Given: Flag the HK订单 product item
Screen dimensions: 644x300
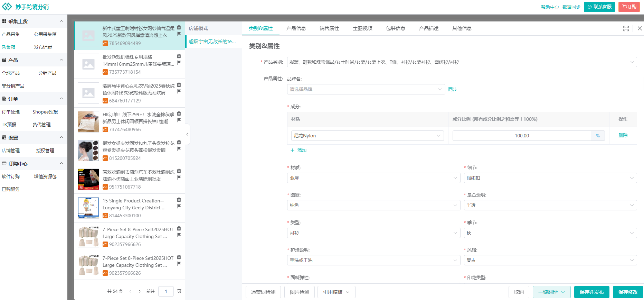Looking at the screenshot, I should click(x=179, y=120).
